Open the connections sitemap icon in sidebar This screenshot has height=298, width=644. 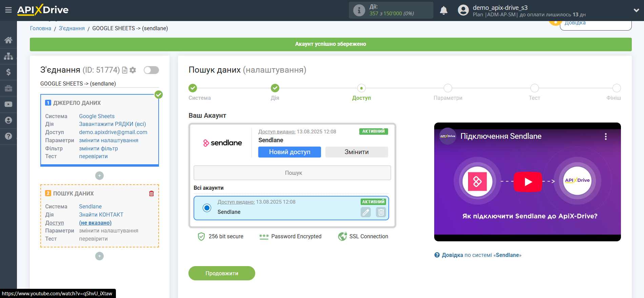click(x=8, y=56)
